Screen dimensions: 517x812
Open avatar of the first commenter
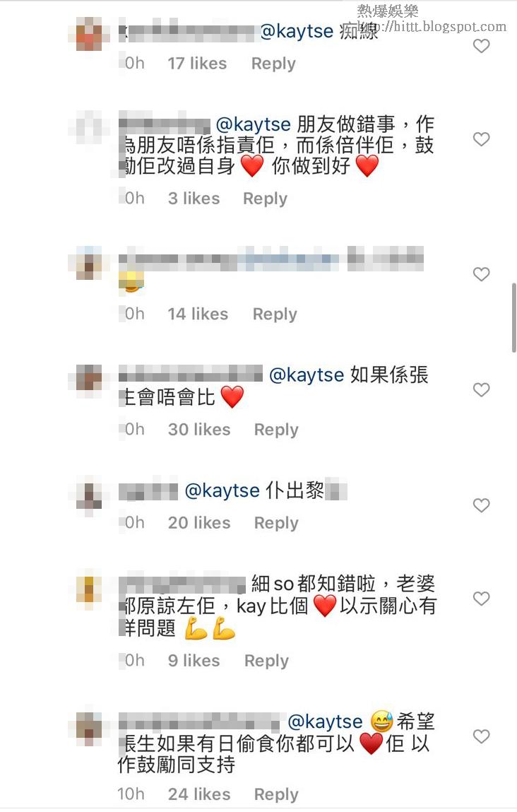point(89,34)
